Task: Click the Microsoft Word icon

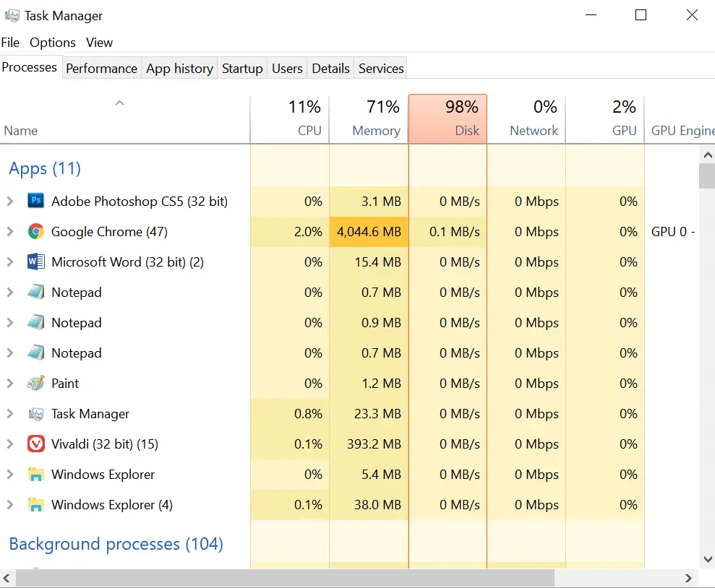Action: pyautogui.click(x=36, y=262)
